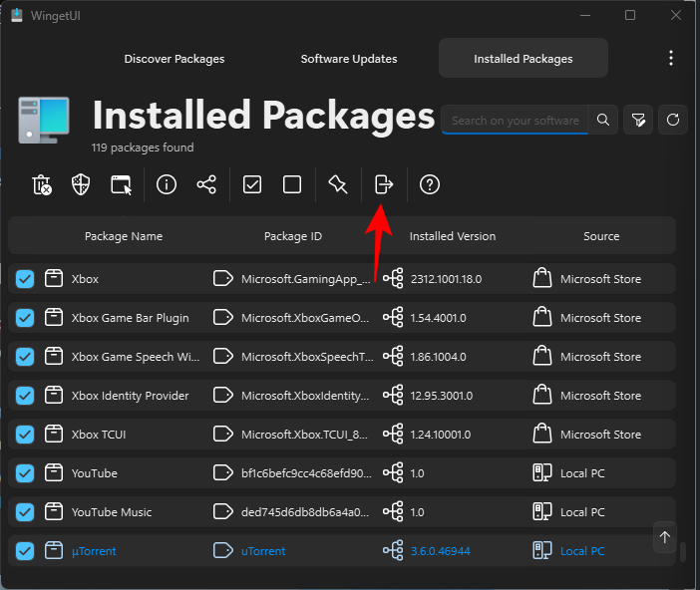Click the reload packages refresh button
Viewport: 700px width, 590px height.
(x=674, y=121)
